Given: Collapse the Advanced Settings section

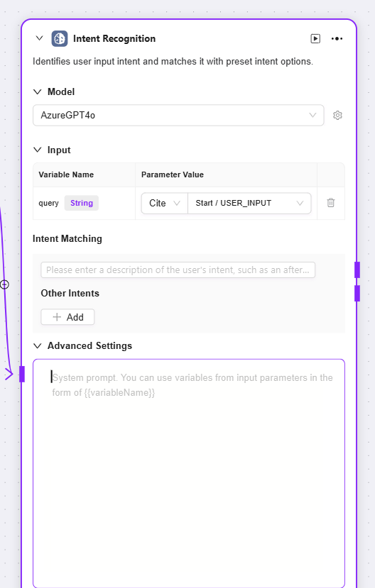Looking at the screenshot, I should click(38, 345).
